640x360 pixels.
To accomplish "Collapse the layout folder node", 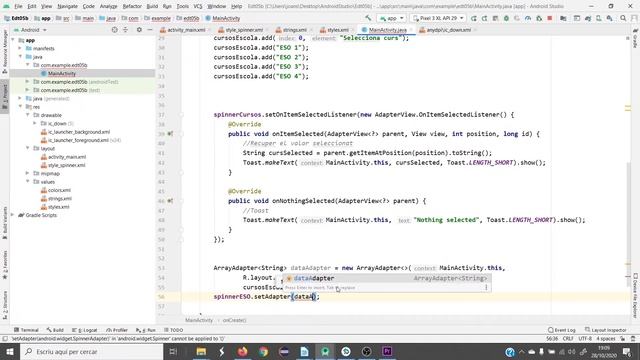I will (x=27, y=149).
